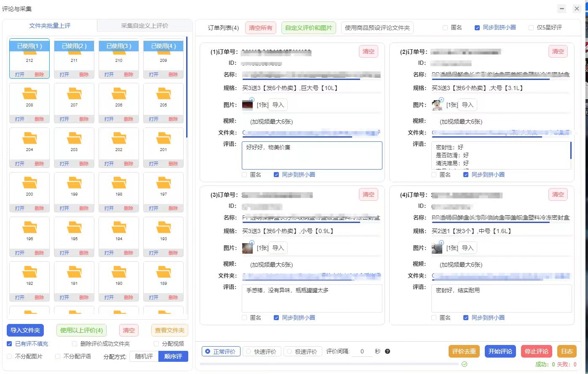Select folder 207 icon
Screen dimensions: 588x374
coord(74,93)
